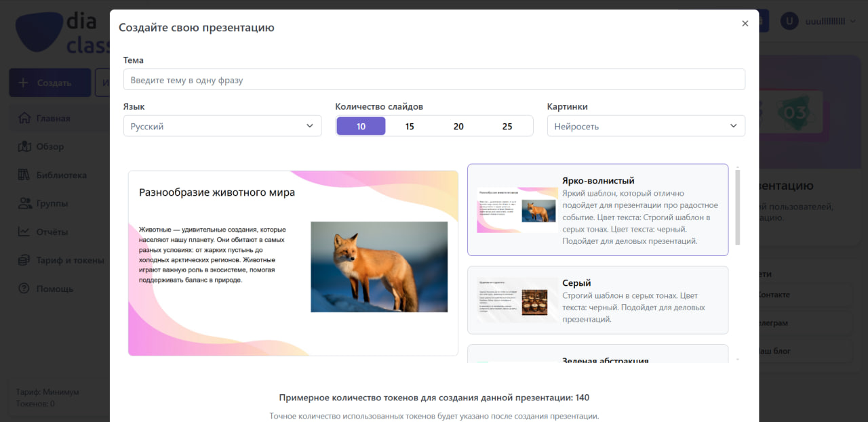The width and height of the screenshot is (868, 422).
Task: Open the Язык dropdown showing Русский
Action: click(x=222, y=126)
